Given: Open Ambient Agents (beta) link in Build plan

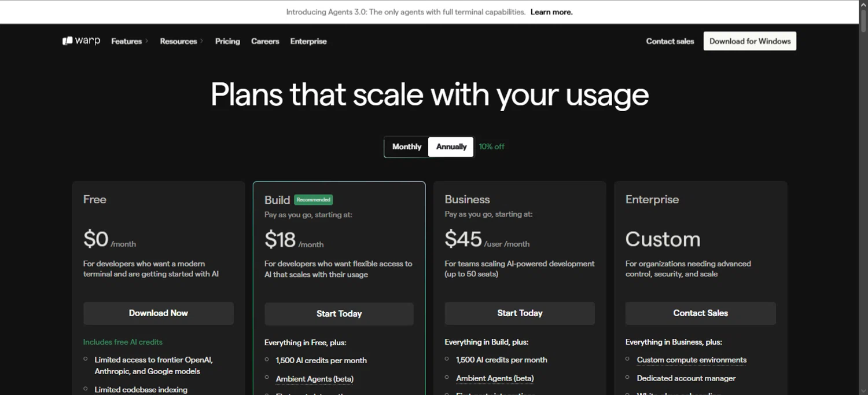Looking at the screenshot, I should click(x=315, y=379).
